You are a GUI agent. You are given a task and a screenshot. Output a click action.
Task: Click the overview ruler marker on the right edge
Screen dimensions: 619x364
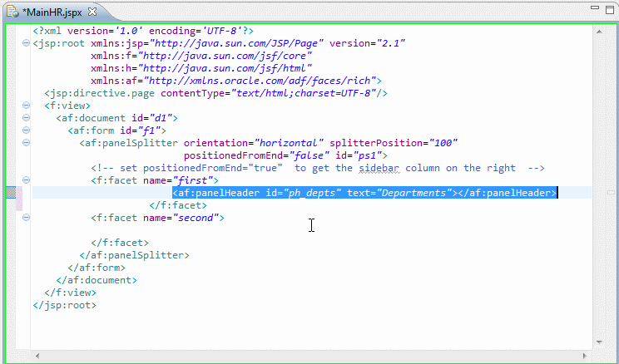point(610,192)
